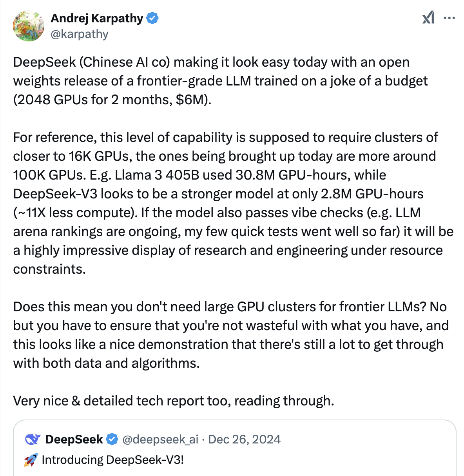This screenshot has height=476, width=464.
Task: Select the DeepSeek name in quoted tweet
Action: point(74,439)
